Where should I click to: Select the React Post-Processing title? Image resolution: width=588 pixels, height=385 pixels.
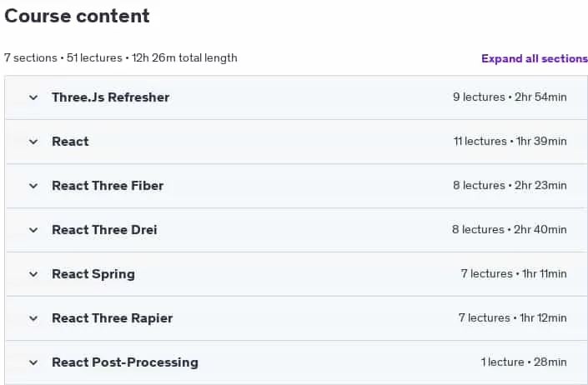(x=125, y=362)
